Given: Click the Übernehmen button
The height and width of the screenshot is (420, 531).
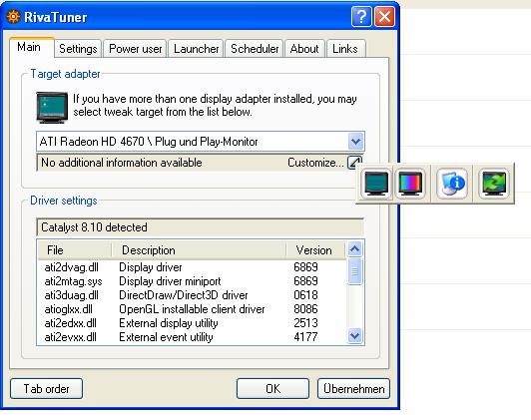Looking at the screenshot, I should pyautogui.click(x=354, y=388).
